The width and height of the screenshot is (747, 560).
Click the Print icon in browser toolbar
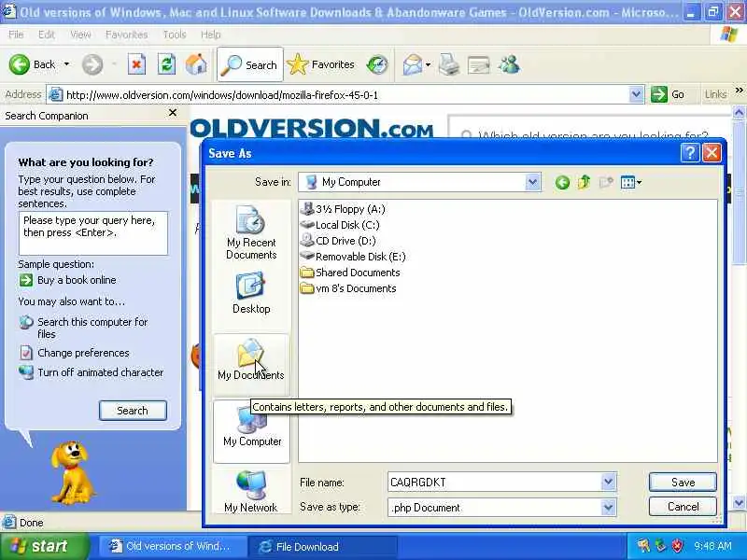coord(449,64)
